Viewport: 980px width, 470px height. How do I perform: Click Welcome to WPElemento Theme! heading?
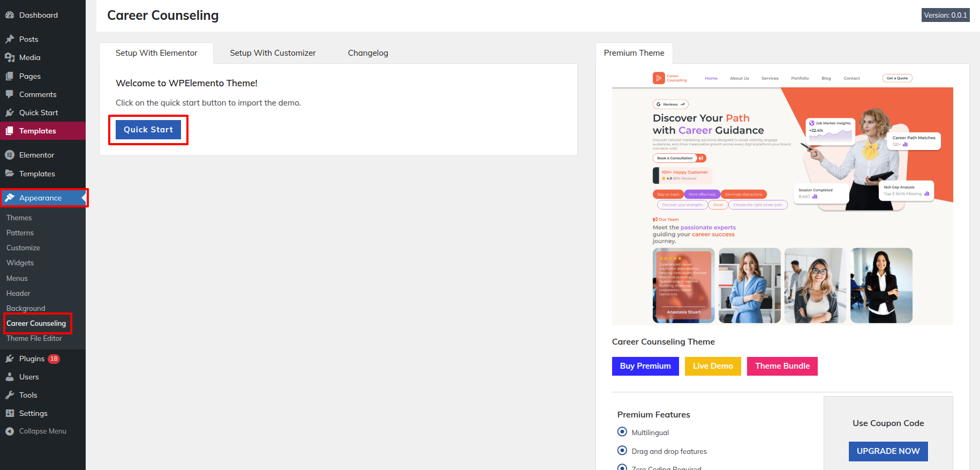pos(186,83)
